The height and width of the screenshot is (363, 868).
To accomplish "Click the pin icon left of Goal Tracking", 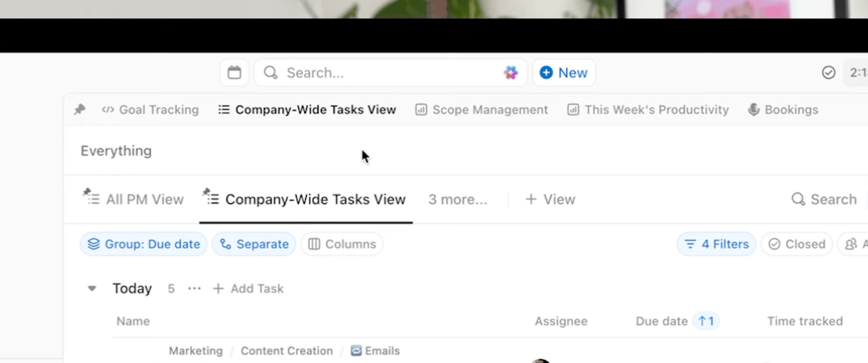I will click(x=80, y=110).
